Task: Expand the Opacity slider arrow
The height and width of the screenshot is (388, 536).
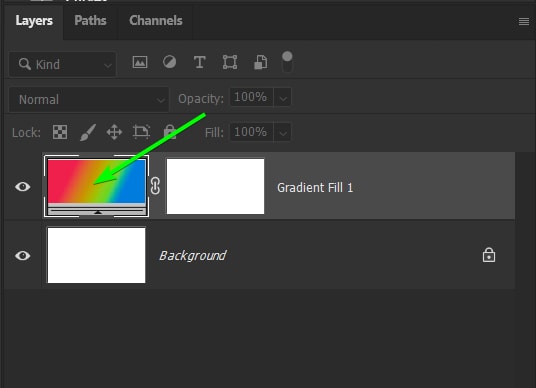Action: tap(283, 98)
